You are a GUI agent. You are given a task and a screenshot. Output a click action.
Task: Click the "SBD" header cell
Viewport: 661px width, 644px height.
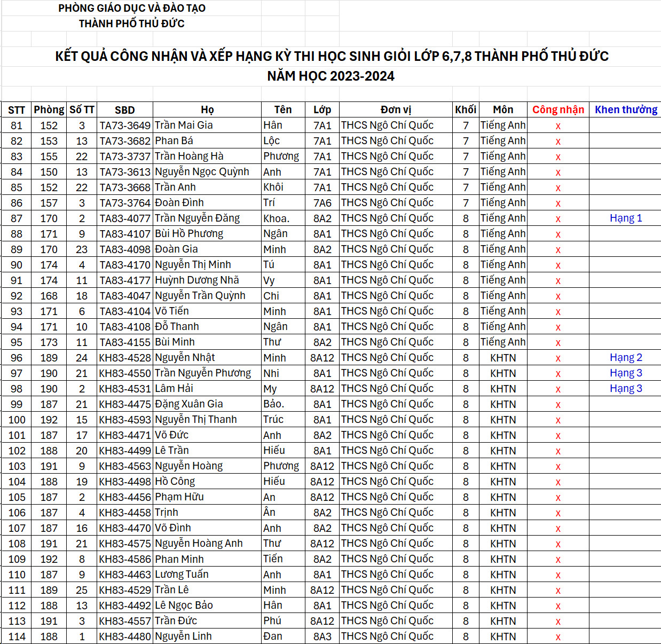[x=124, y=110]
